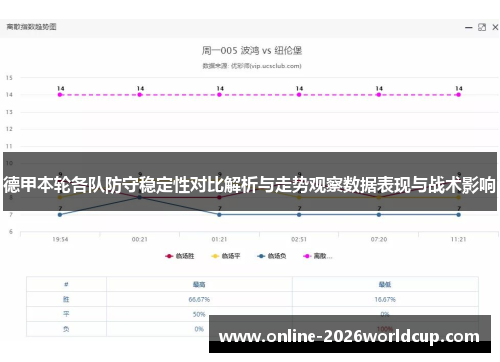Close the 离散指数趋势图 window
The image size is (500, 362).
tap(495, 27)
